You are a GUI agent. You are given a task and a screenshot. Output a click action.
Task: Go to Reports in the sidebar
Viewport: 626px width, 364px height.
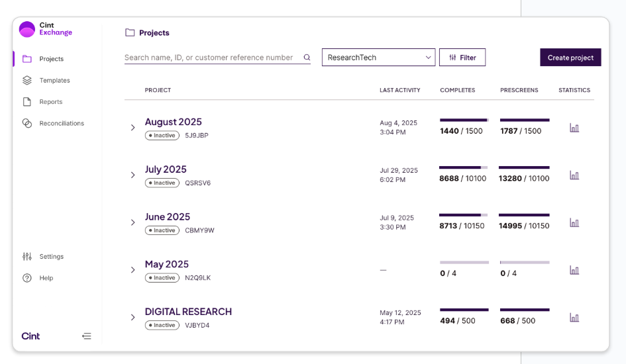tap(50, 102)
